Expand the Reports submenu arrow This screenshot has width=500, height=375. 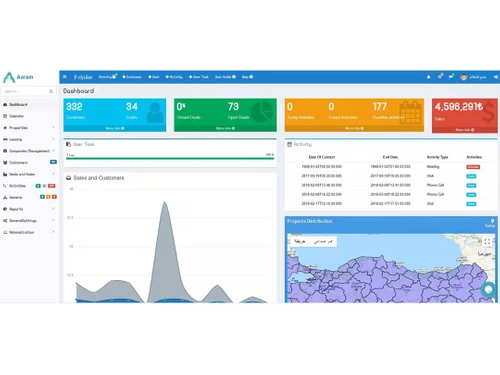(x=53, y=209)
